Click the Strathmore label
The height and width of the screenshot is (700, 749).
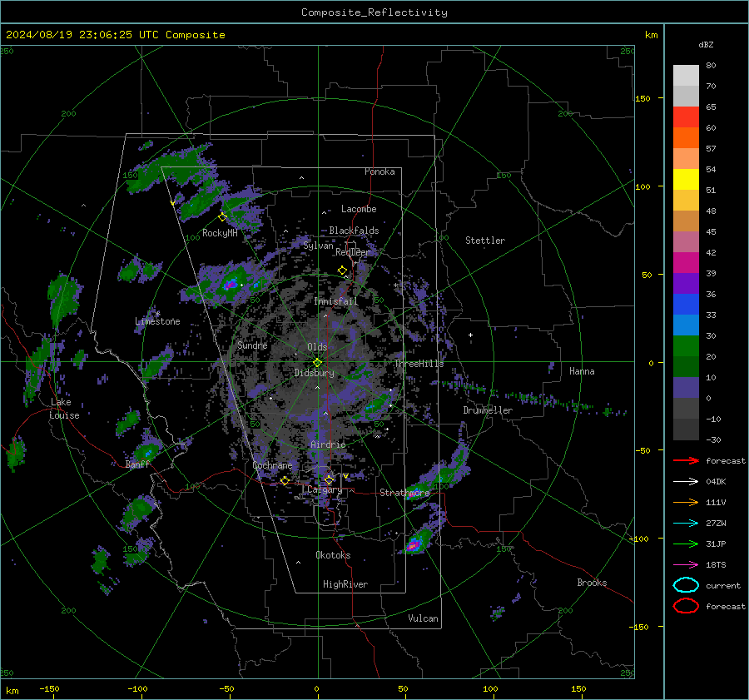pyautogui.click(x=404, y=493)
